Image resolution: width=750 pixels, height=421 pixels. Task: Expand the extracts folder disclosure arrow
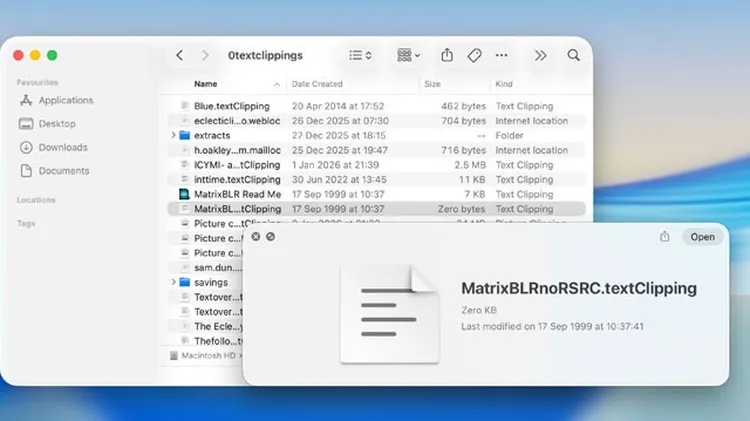(x=174, y=135)
